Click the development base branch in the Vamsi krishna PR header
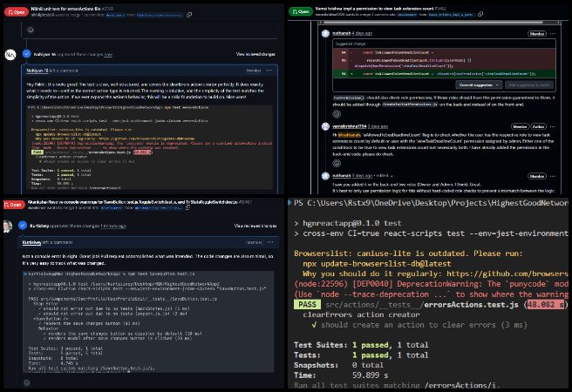The height and width of the screenshot is (392, 572). tap(406, 15)
